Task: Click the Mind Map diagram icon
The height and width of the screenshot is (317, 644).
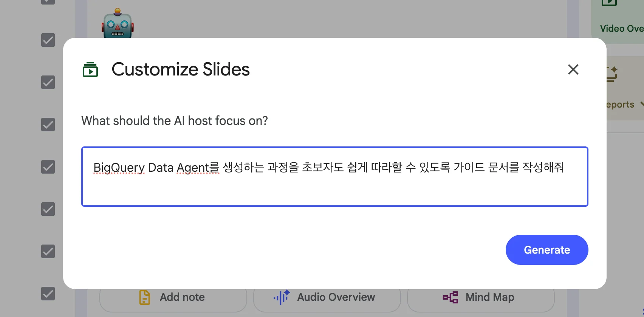Action: point(450,297)
